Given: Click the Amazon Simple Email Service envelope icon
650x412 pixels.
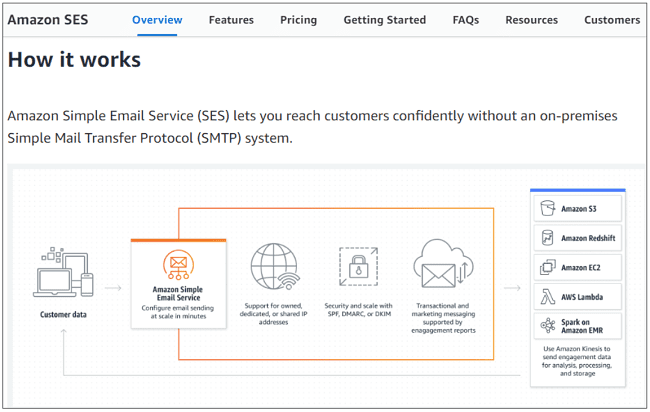Looking at the screenshot, I should point(177,265).
